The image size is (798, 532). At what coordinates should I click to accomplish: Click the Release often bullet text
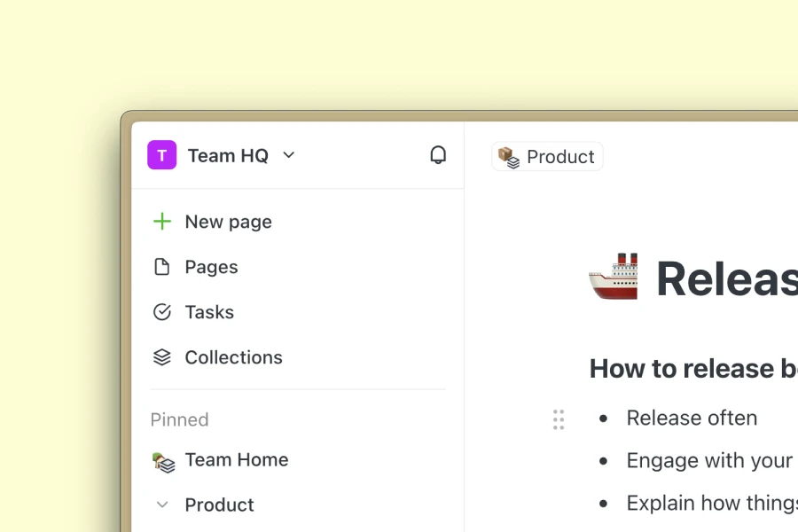click(x=692, y=418)
